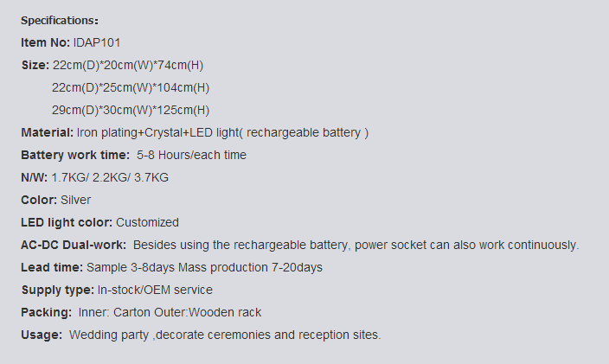Click the Packing text Inner: Carton
The image size is (609, 364).
tap(114, 313)
